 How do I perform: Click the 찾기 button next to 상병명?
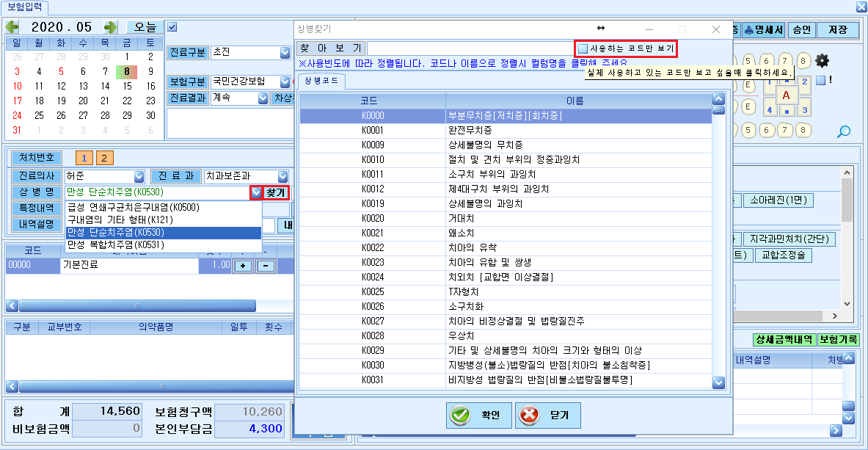click(x=276, y=193)
